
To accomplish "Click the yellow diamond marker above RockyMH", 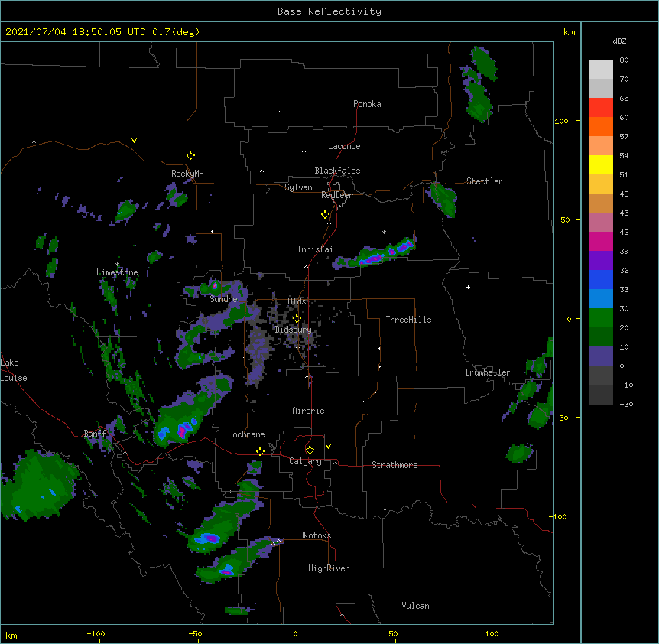I will 191,156.
